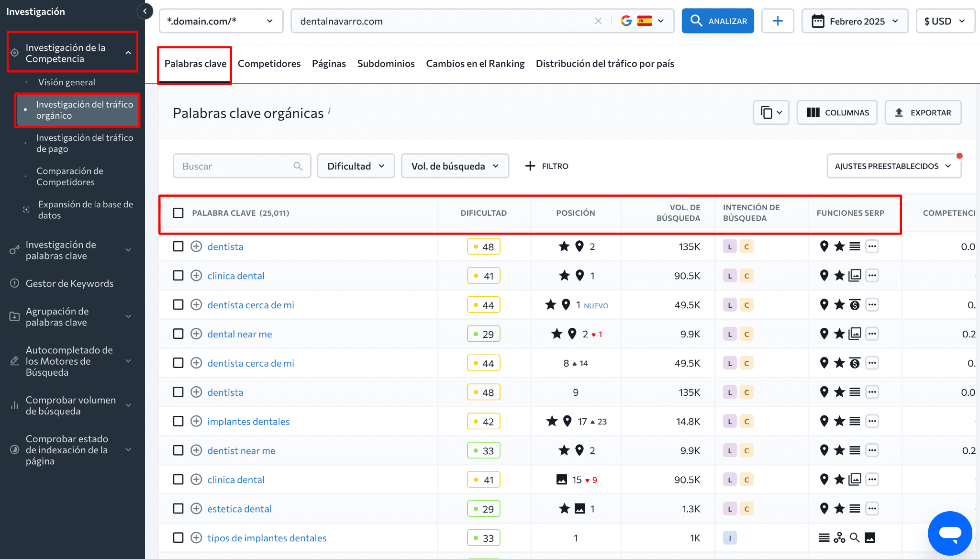
Task: Click the COLUMNAS button
Action: coord(837,112)
